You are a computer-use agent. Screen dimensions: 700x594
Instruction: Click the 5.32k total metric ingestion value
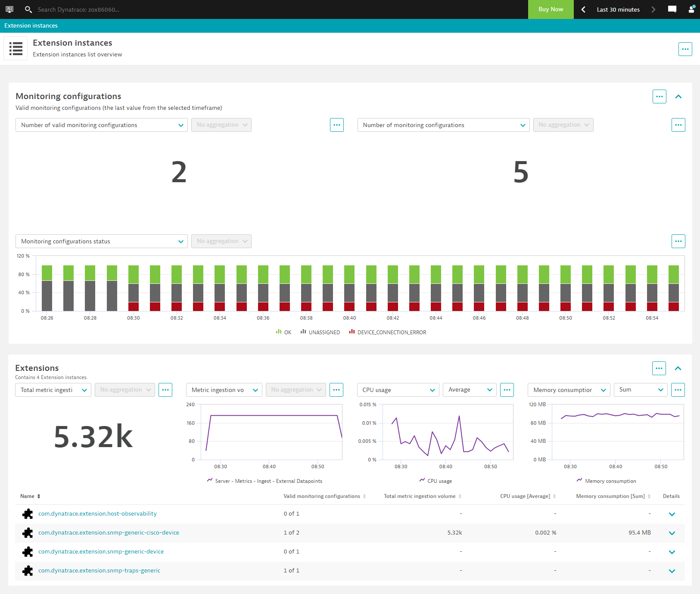93,436
